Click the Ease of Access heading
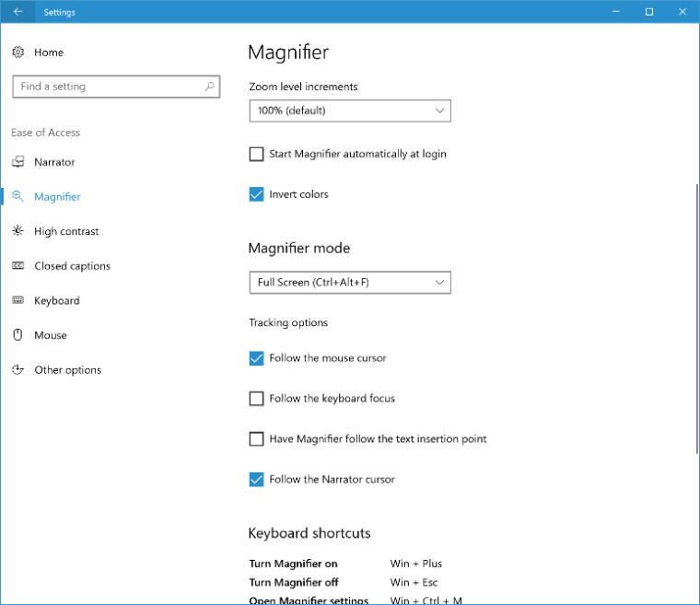 pos(45,133)
